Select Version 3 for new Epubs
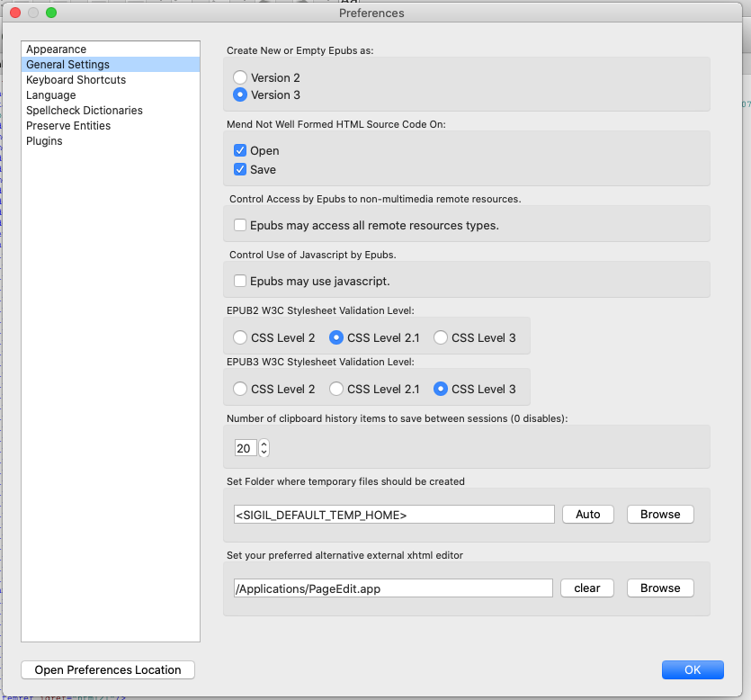This screenshot has width=751, height=700. [240, 94]
